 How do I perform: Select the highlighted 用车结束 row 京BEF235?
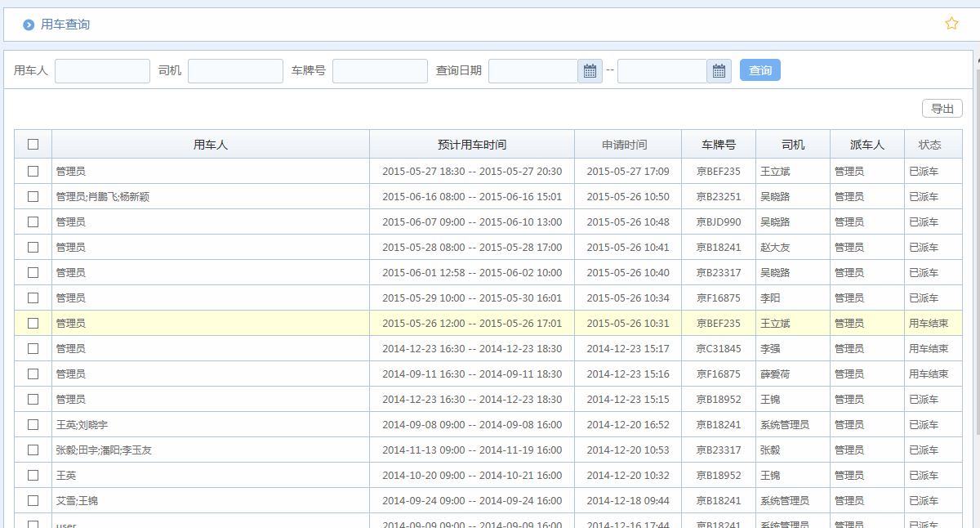pos(33,323)
